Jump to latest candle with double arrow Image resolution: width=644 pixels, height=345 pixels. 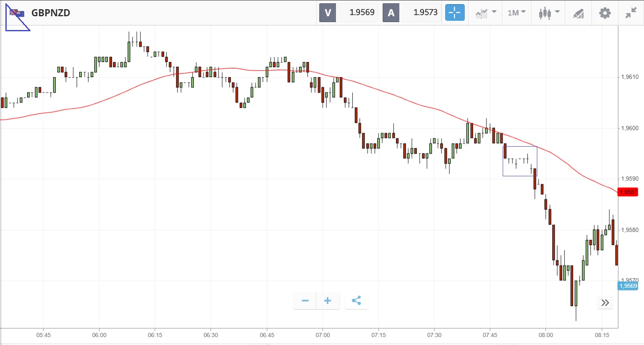(x=605, y=302)
